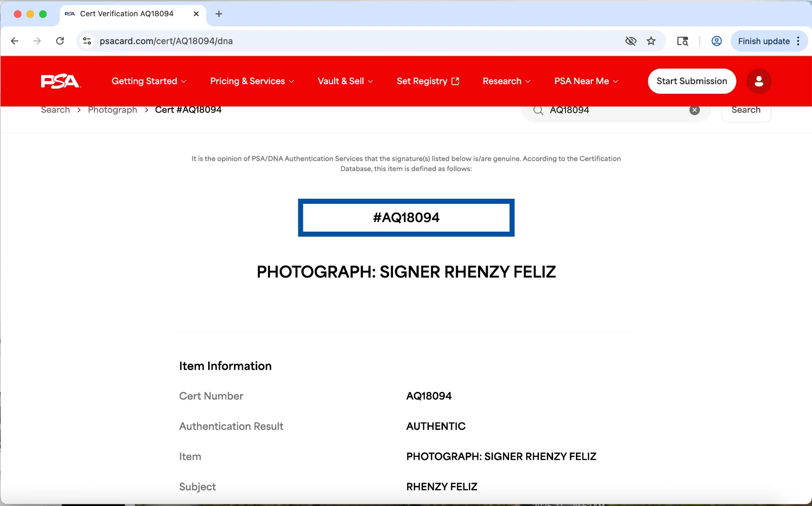Click the AUTHENTIC result value

436,426
